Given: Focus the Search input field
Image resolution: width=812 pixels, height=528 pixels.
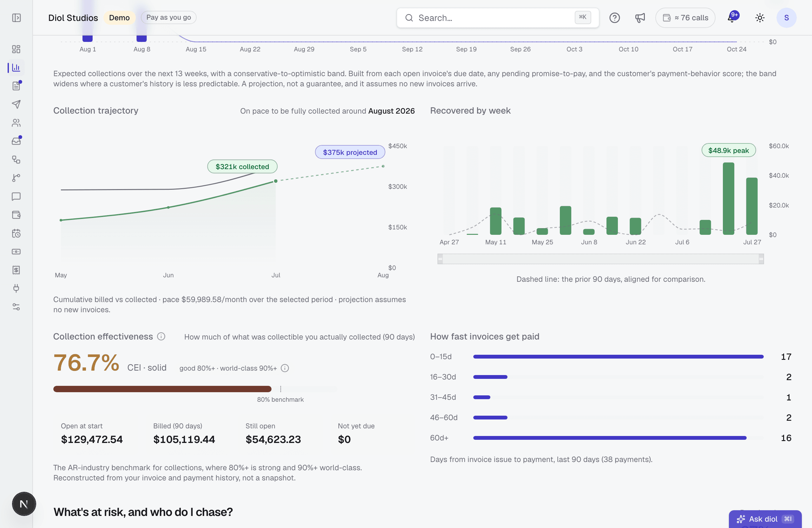Looking at the screenshot, I should (497, 18).
